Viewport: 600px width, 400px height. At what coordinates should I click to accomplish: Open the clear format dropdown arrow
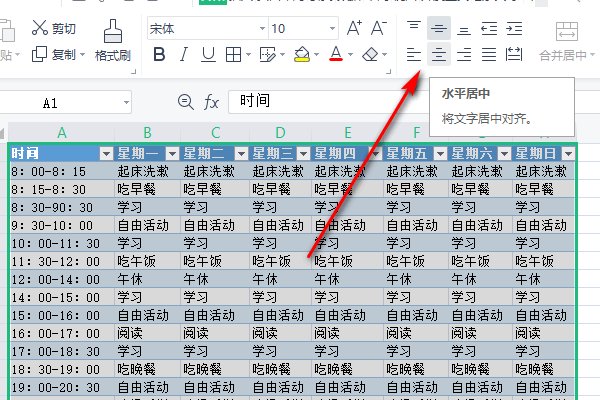tap(384, 55)
